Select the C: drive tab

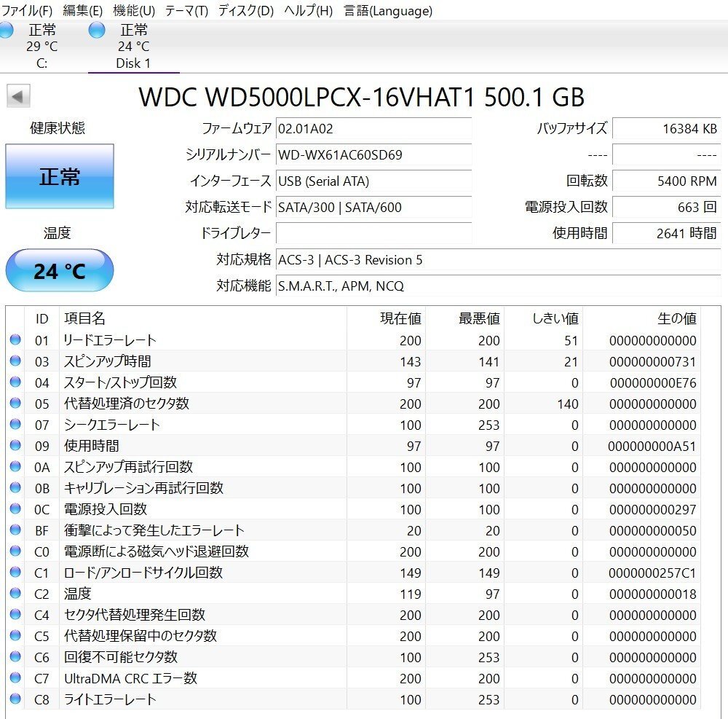tap(41, 47)
